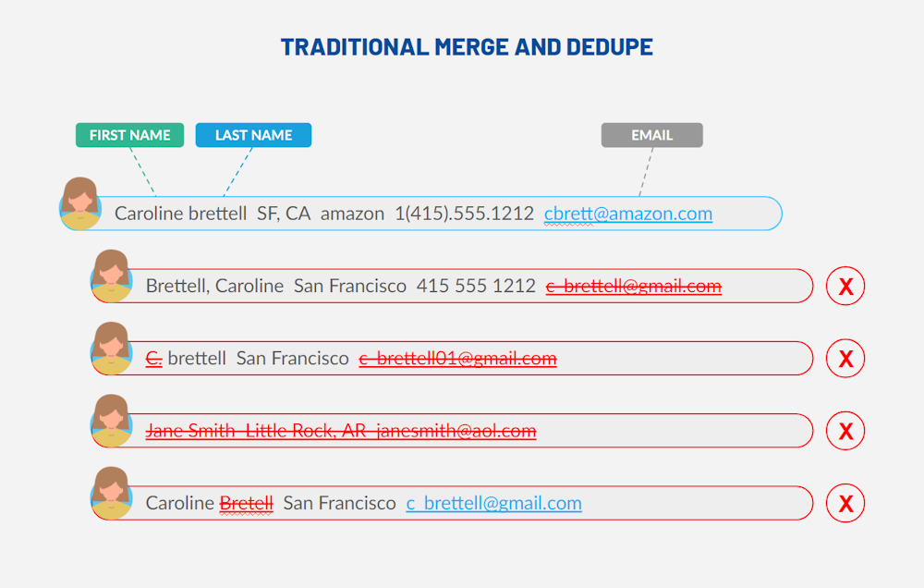The height and width of the screenshot is (588, 924).
Task: Click the avatar on the Jane Smith row
Action: (x=112, y=421)
